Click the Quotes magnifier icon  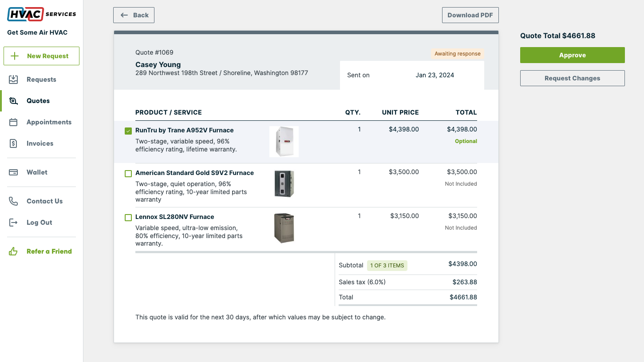[x=13, y=101]
